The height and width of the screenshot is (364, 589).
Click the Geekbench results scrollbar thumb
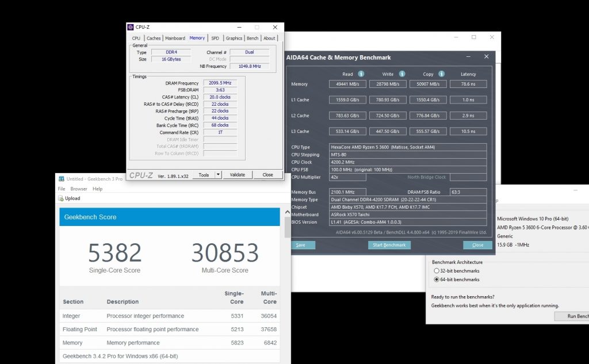pos(288,227)
